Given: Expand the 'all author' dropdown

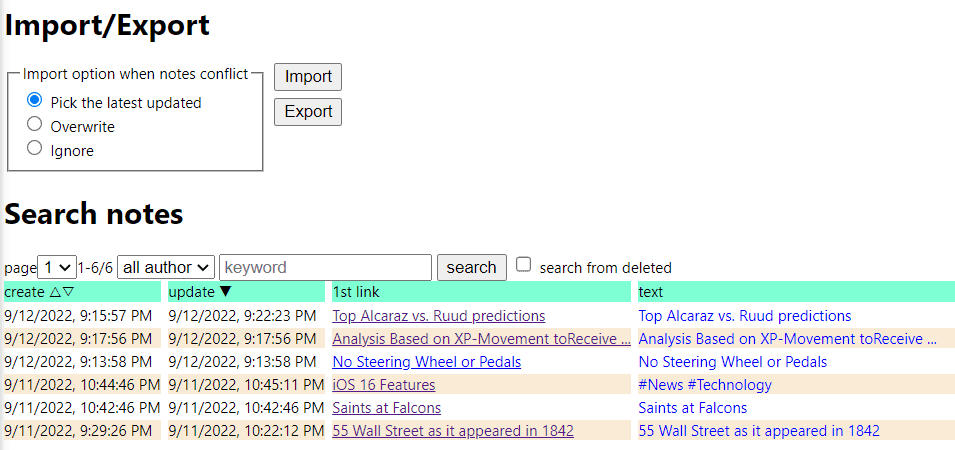Looking at the screenshot, I should coord(166,267).
